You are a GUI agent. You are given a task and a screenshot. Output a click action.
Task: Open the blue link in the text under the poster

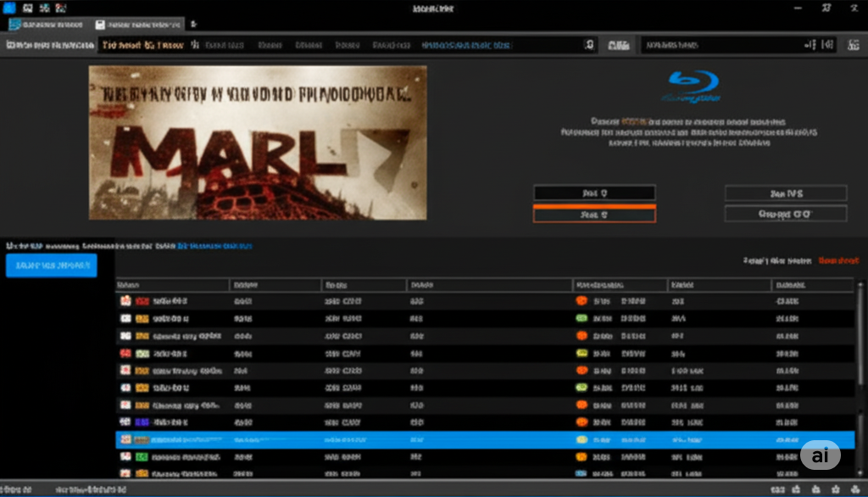pos(214,245)
